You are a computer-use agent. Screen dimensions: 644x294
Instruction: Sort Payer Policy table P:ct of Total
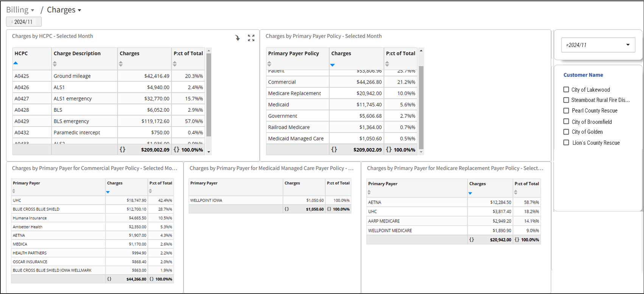click(387, 64)
